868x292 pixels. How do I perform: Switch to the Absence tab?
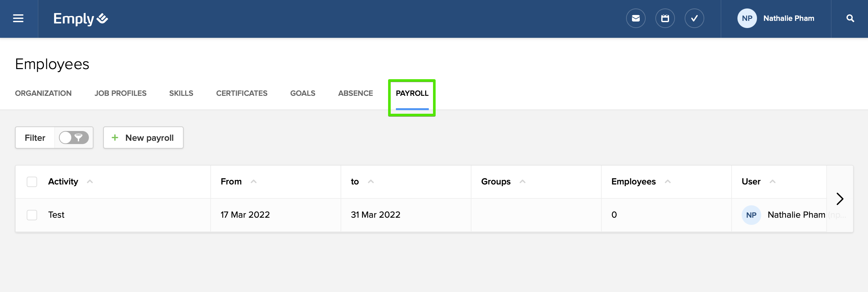[355, 94]
